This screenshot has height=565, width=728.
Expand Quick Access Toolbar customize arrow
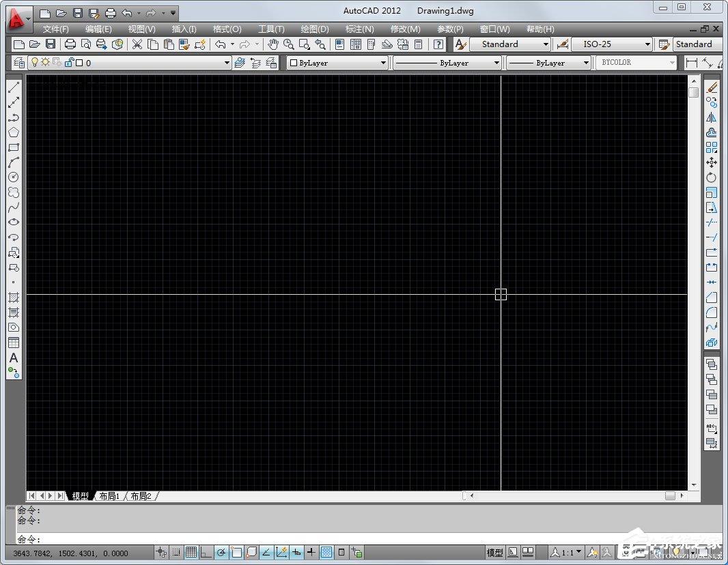coord(173,13)
